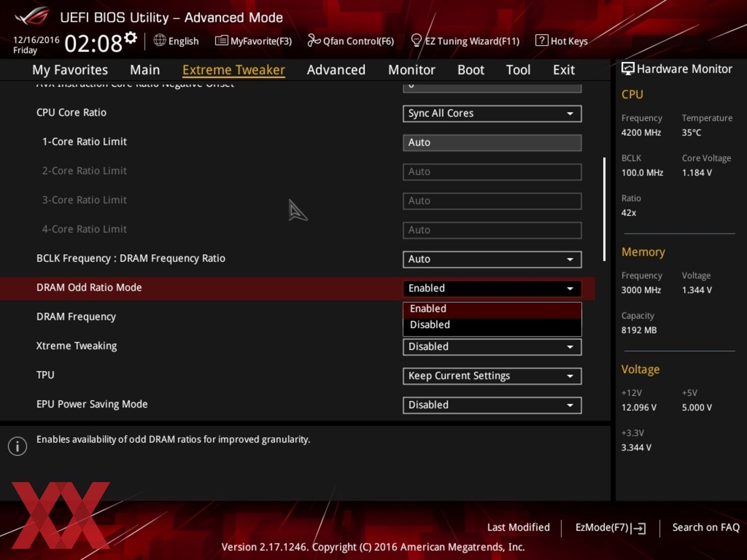Screen dimensions: 747x560
Task: Click the globe language icon
Action: 159,40
